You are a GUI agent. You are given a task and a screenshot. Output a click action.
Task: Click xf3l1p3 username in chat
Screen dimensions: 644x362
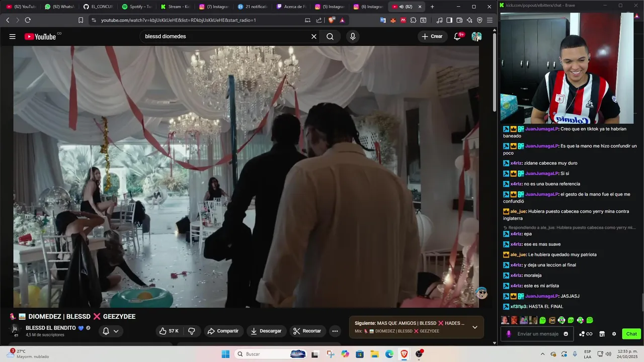(x=518, y=306)
